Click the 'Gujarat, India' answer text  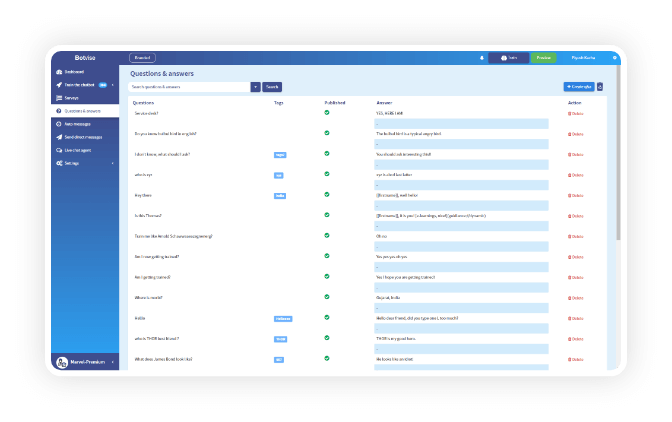388,298
